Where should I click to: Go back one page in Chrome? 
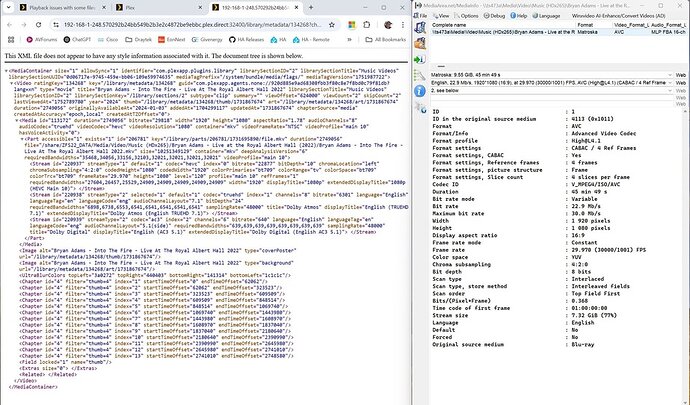pyautogui.click(x=9, y=25)
